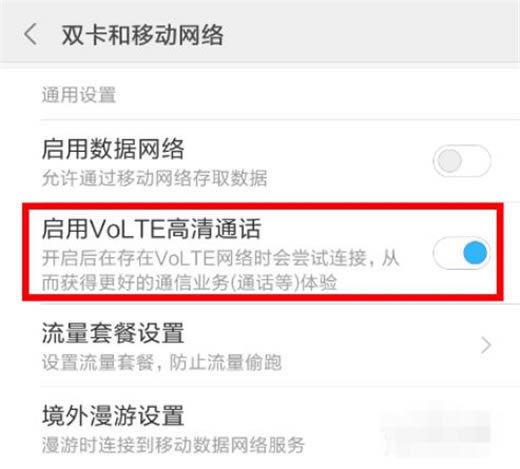The height and width of the screenshot is (469, 520).
Task: Tap description line 而获得更好的通信业务(通话等)体验
Action: (189, 282)
